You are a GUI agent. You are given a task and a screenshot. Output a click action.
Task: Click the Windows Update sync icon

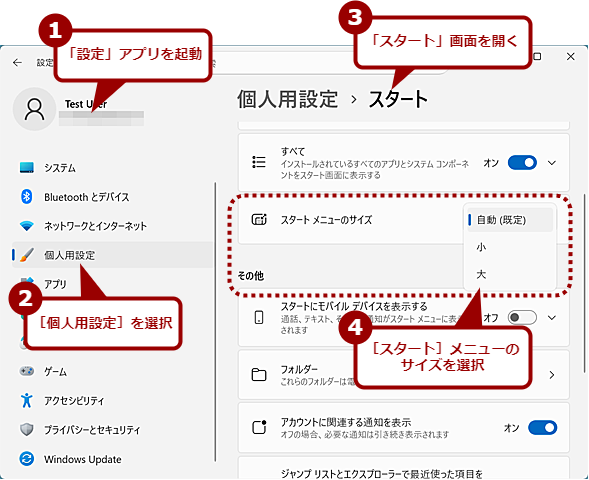[x=27, y=459]
